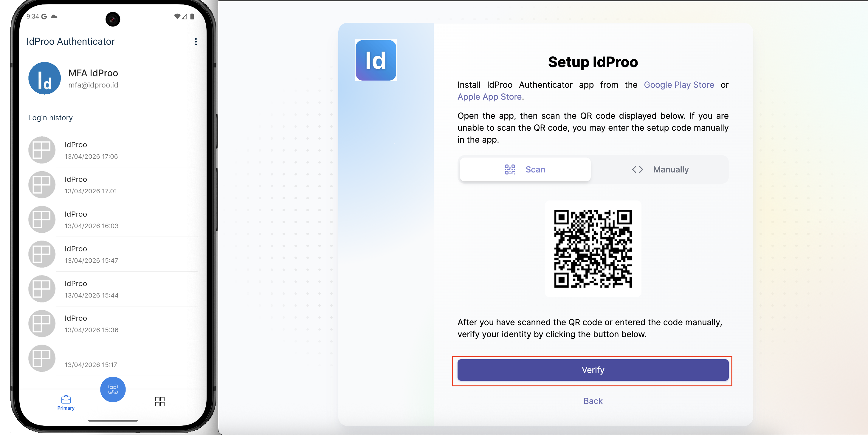This screenshot has width=868, height=435.
Task: Tap the Login history heading
Action: pos(50,118)
